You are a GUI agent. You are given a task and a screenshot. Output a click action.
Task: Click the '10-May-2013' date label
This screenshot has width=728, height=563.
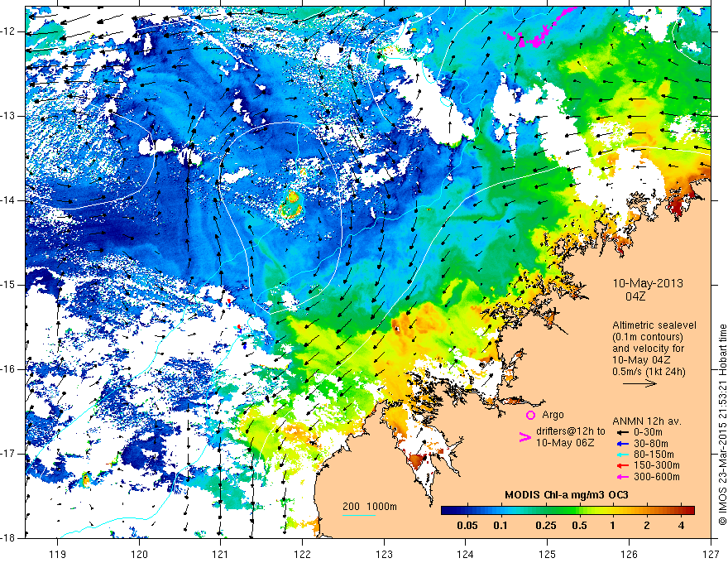pos(648,283)
